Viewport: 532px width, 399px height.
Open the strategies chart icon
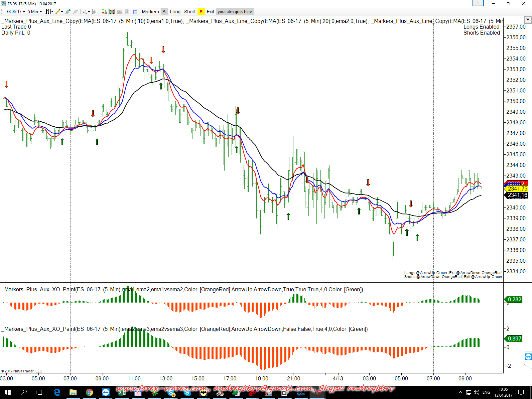120,12
